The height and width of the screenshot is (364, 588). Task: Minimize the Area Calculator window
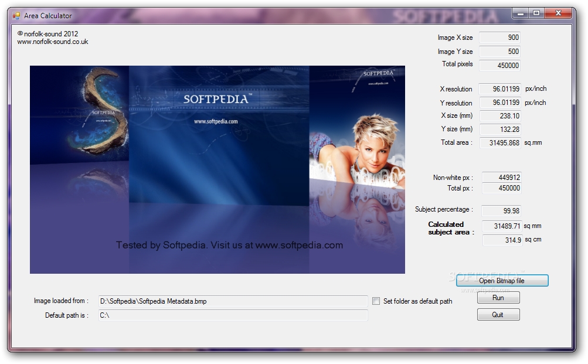521,13
